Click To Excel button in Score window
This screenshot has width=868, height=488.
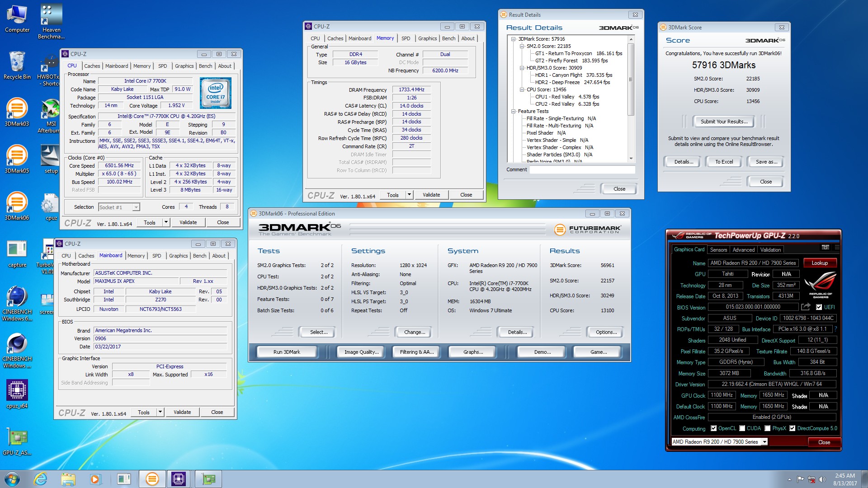tap(724, 162)
